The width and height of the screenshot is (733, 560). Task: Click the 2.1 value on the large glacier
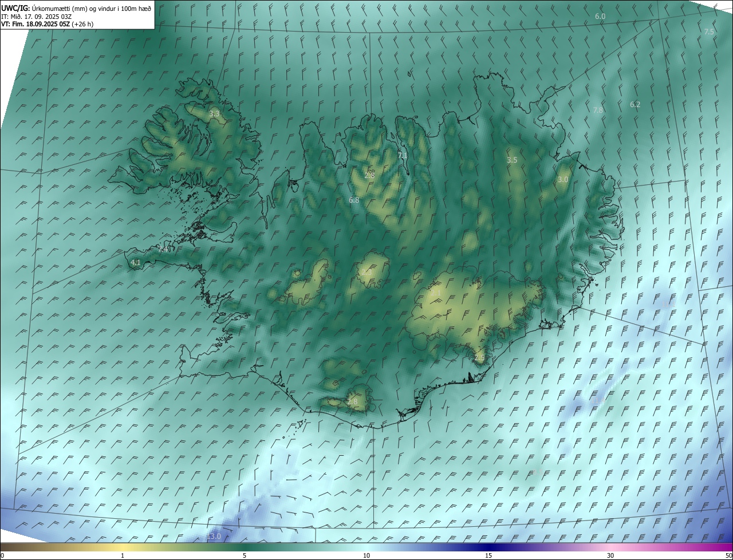pos(436,293)
